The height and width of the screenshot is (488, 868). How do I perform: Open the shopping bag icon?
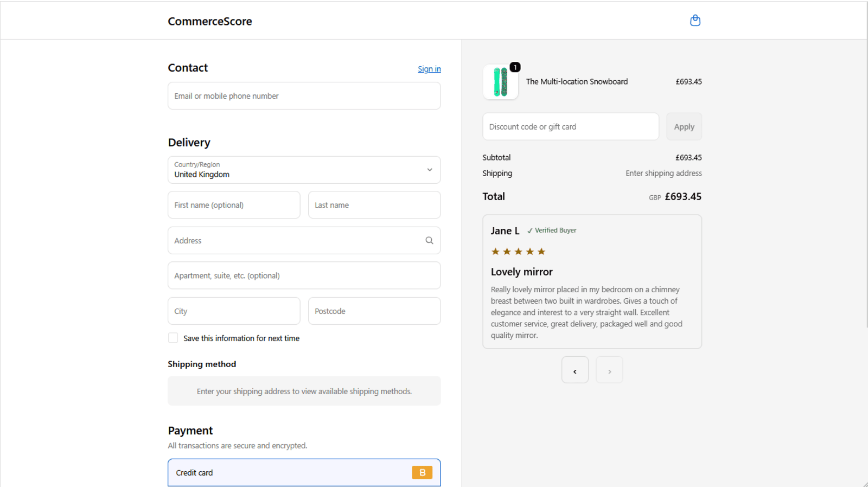click(x=695, y=20)
